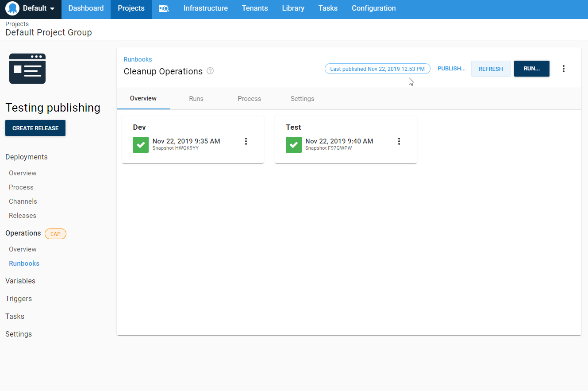Viewport: 588px width, 391px height.
Task: Open Settings in the project sidebar
Action: coord(19,334)
